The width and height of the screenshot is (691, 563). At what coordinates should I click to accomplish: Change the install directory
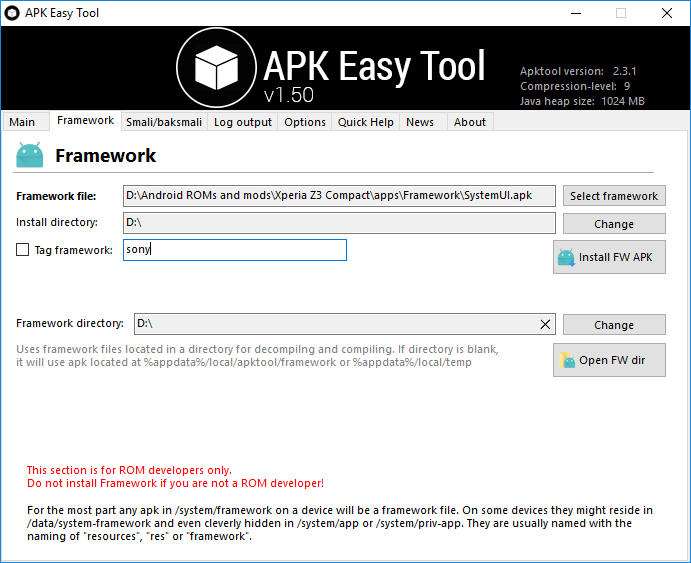coord(614,224)
